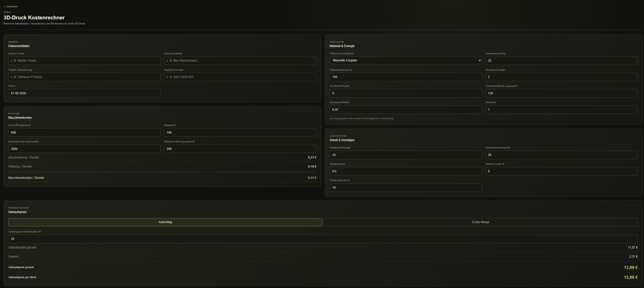Click the Abschreibung / Stunde value 0,23 €

312,157
